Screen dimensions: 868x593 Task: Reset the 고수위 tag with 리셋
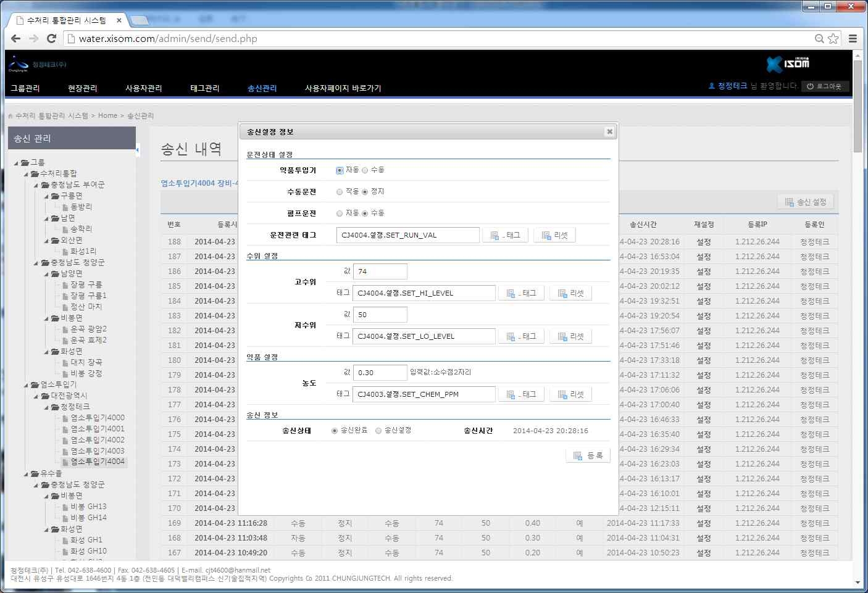click(x=570, y=293)
